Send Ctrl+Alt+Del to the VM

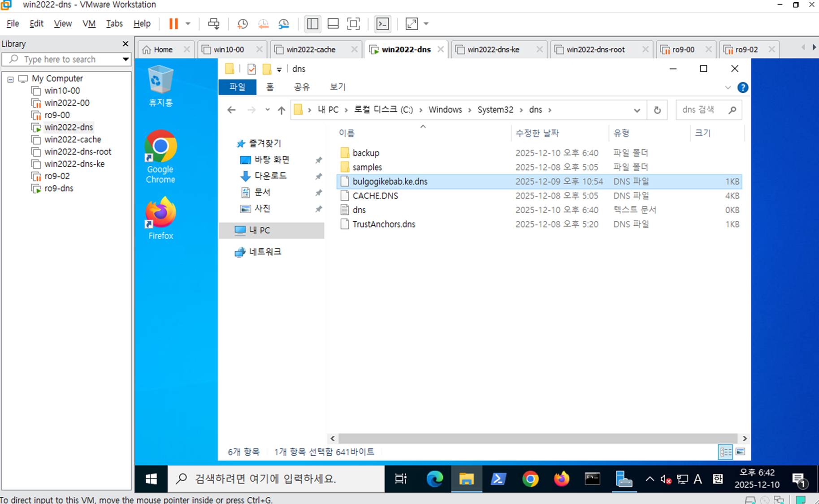click(214, 24)
